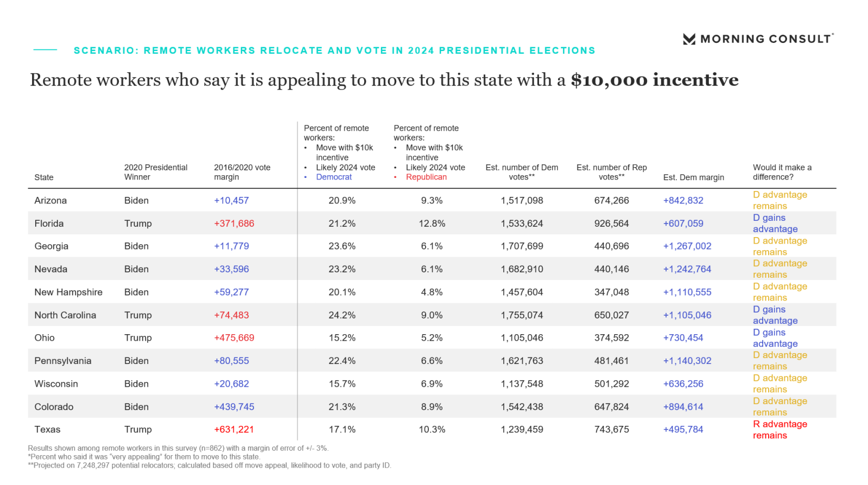Click the blue Democrat bullet point
868x485 pixels.
click(x=305, y=177)
